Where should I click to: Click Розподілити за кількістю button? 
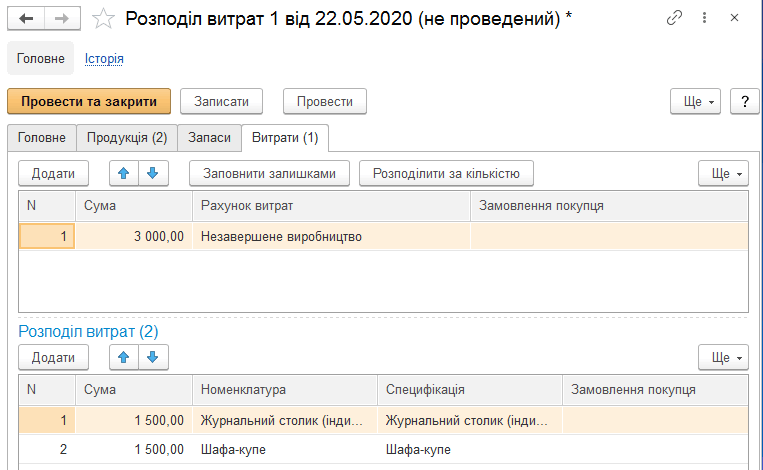pos(446,173)
